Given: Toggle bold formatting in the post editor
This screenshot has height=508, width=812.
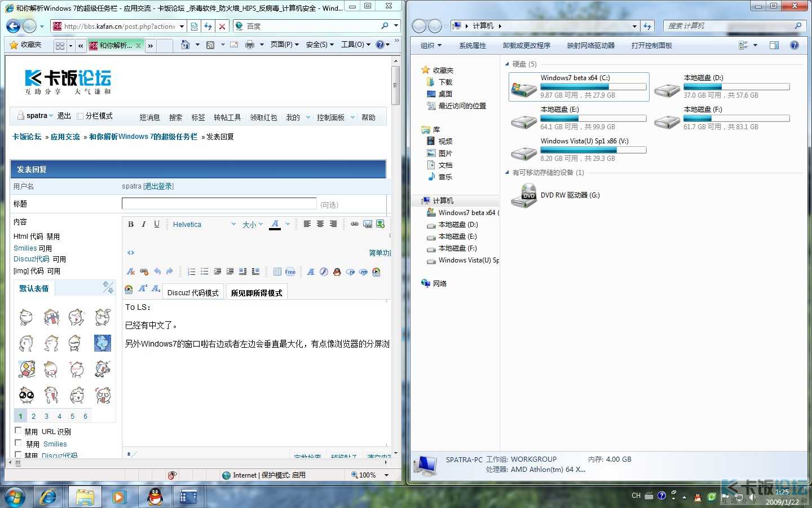Looking at the screenshot, I should pyautogui.click(x=131, y=224).
